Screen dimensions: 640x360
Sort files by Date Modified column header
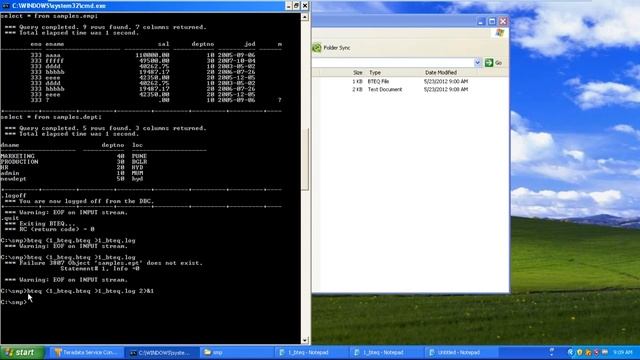click(x=440, y=72)
